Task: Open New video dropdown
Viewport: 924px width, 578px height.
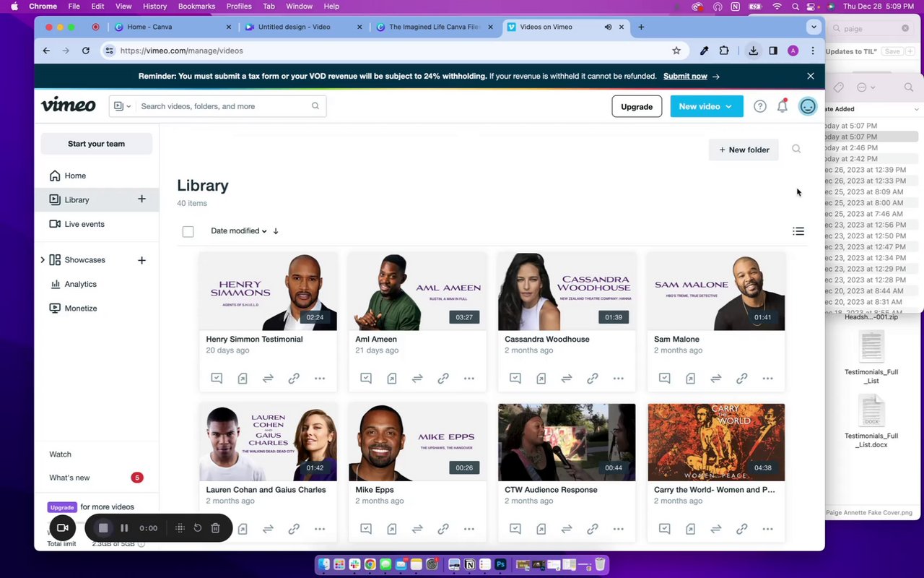Action: (x=707, y=106)
